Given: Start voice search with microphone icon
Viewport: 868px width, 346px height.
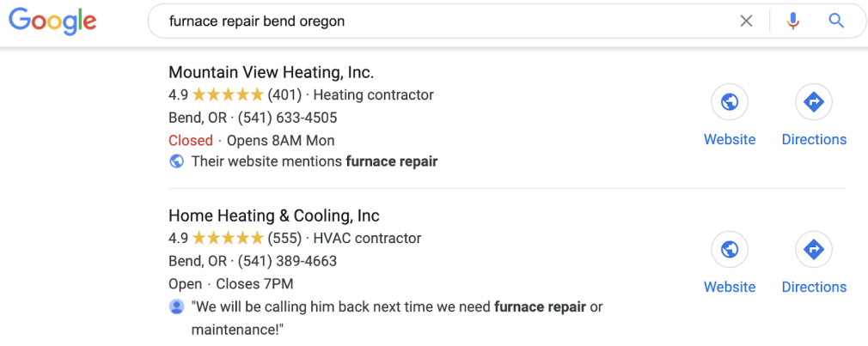Looking at the screenshot, I should [x=792, y=21].
